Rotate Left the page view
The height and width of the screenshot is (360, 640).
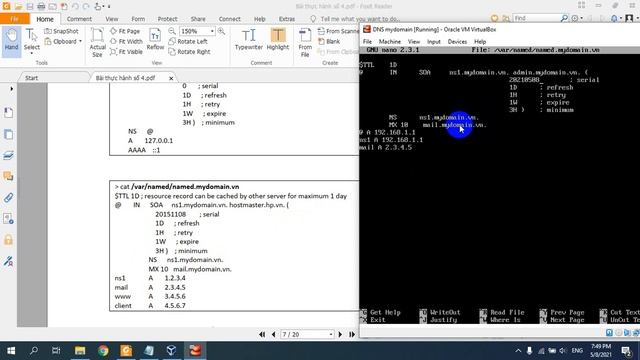tap(188, 41)
